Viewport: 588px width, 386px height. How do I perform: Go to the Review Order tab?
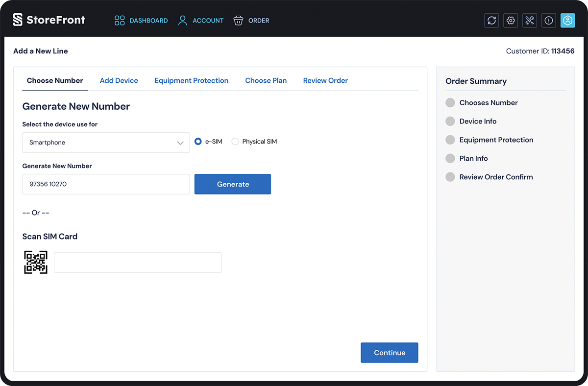coord(325,80)
